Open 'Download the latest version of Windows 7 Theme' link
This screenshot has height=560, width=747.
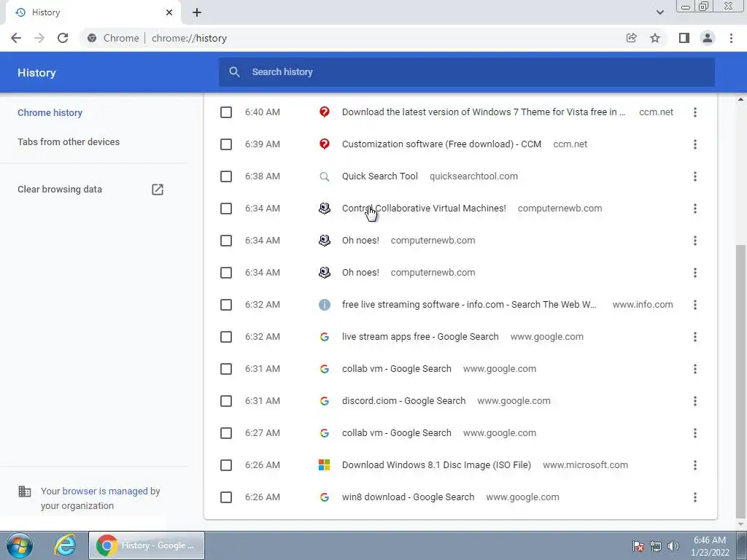point(483,112)
